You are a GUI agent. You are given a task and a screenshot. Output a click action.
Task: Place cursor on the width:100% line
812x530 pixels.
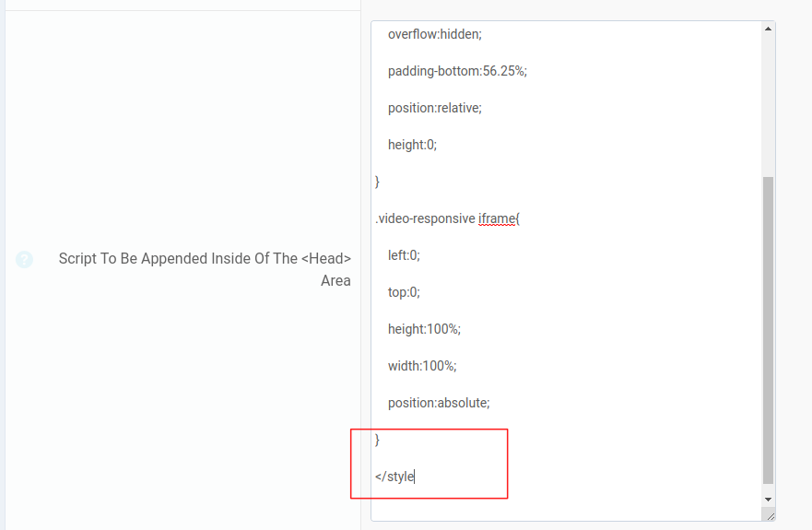[x=422, y=366]
